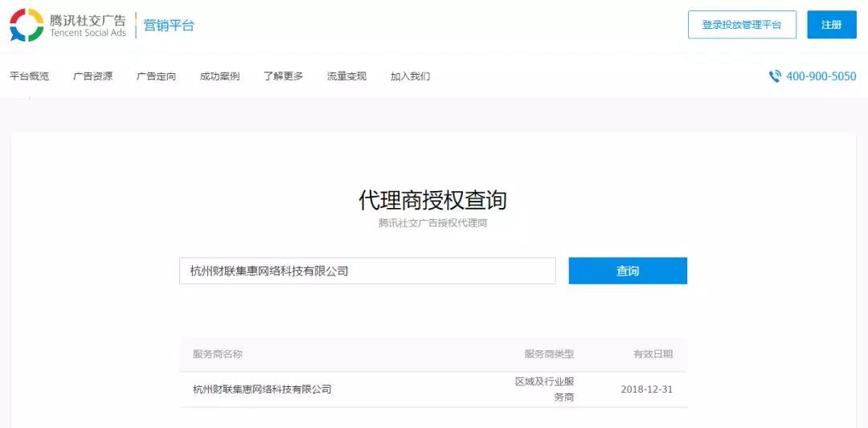Viewport: 868px width, 428px height.
Task: Open 成功案例 from the navigation
Action: (x=220, y=76)
